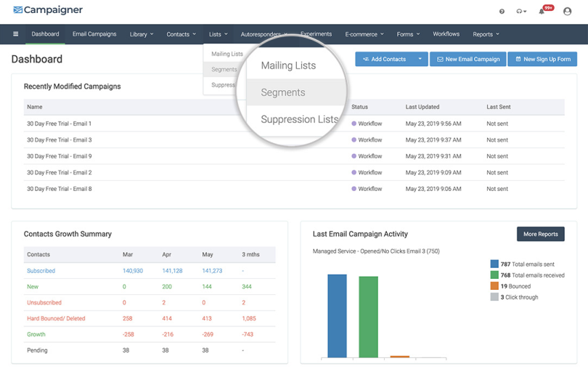Expand the Library dropdown menu

142,34
